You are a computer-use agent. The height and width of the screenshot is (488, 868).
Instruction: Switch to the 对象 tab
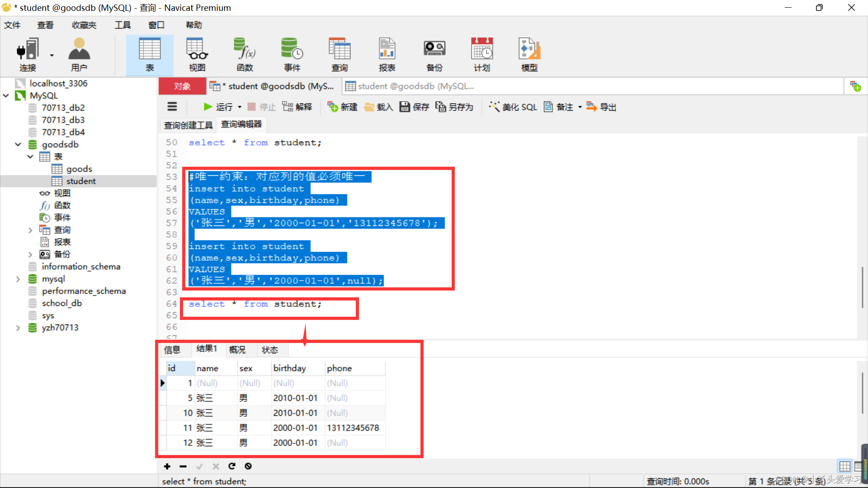point(182,86)
